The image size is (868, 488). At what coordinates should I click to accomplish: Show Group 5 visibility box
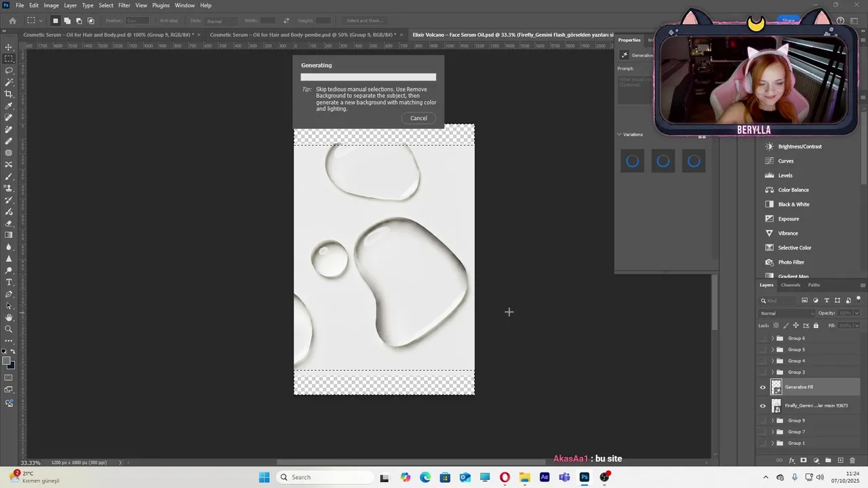pos(763,350)
